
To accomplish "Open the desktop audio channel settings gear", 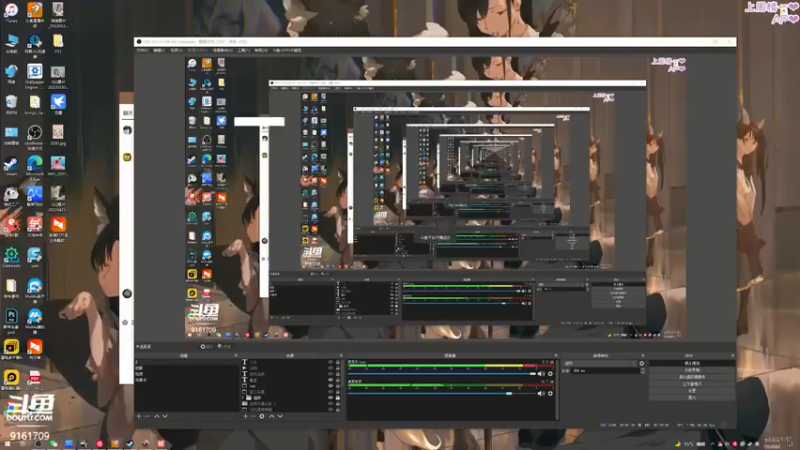I will coord(551,393).
